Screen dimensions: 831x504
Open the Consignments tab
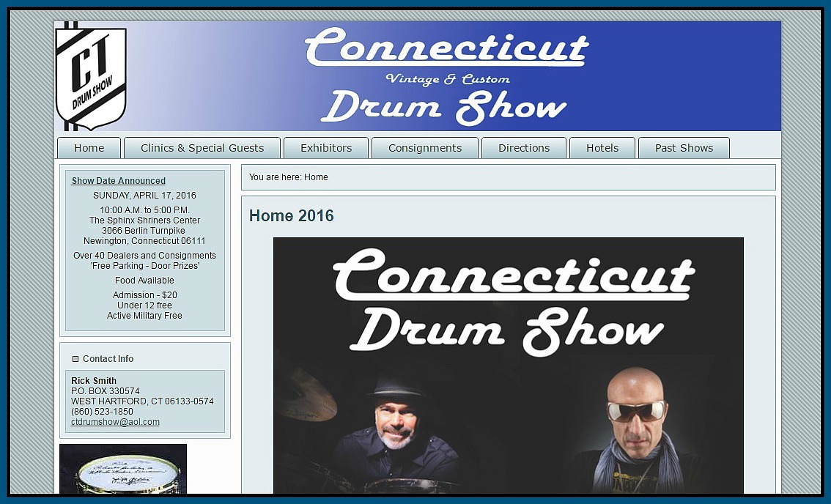425,147
